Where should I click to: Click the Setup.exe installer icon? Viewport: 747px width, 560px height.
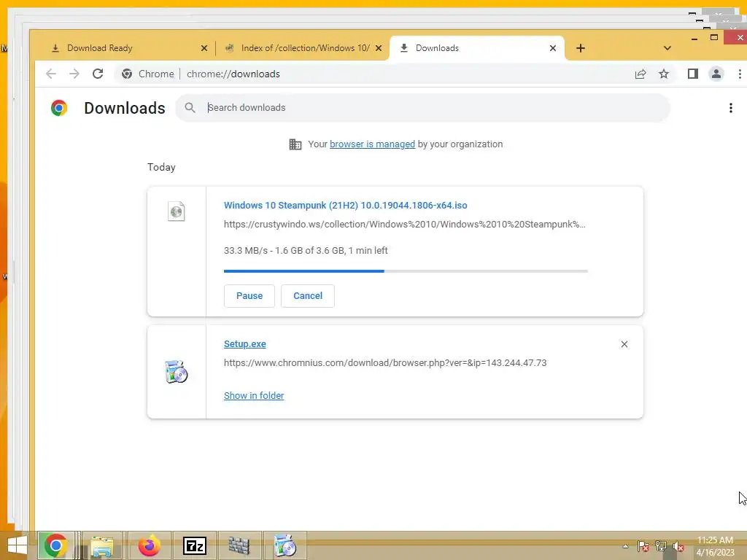(177, 371)
